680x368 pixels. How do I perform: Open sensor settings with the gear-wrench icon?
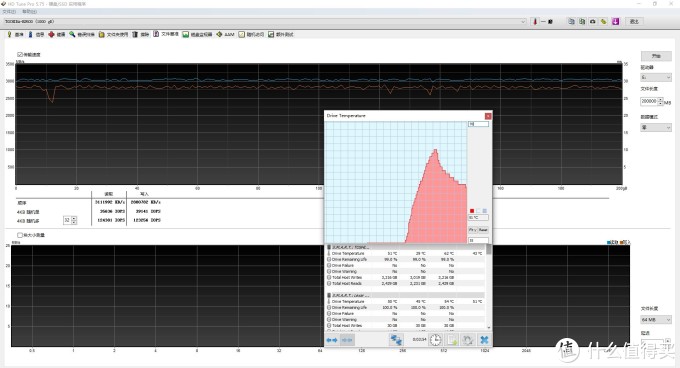[468, 340]
